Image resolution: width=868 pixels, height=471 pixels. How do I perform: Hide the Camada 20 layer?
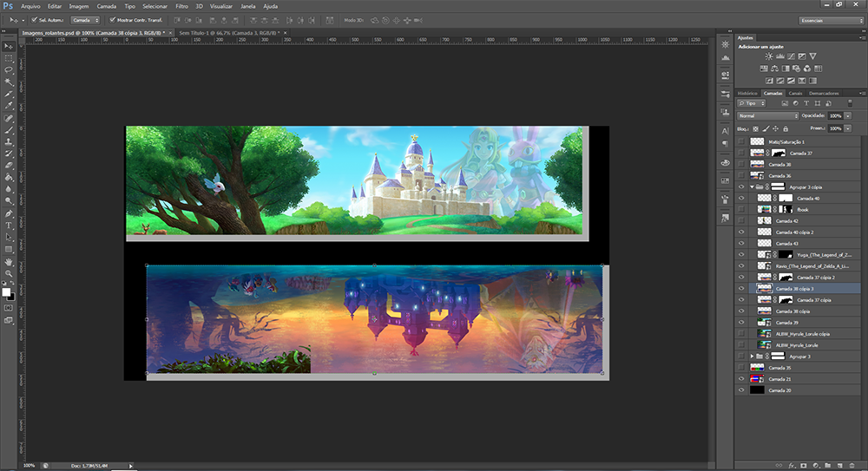(x=741, y=390)
